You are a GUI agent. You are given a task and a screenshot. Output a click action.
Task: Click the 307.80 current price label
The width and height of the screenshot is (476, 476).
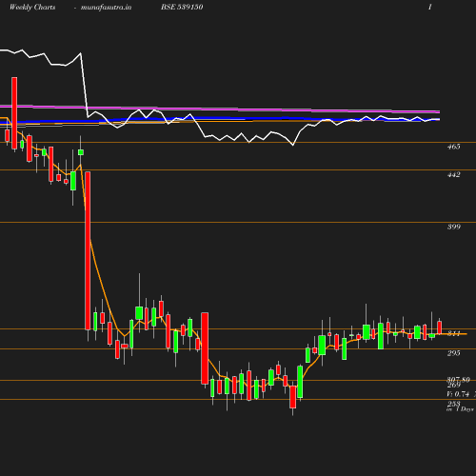tap(458, 380)
